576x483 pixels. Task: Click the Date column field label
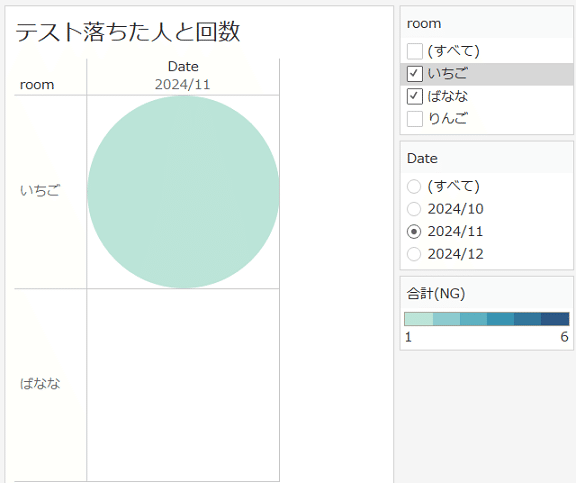pos(183,66)
